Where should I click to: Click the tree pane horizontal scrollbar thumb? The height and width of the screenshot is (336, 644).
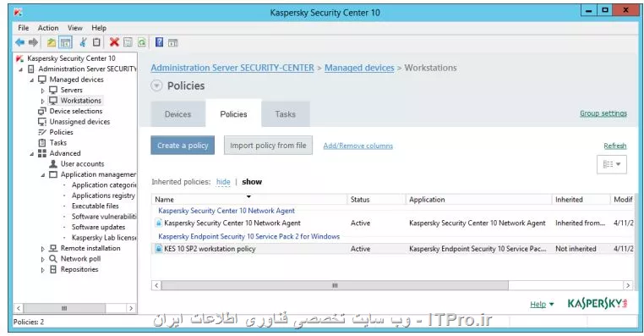(x=64, y=308)
